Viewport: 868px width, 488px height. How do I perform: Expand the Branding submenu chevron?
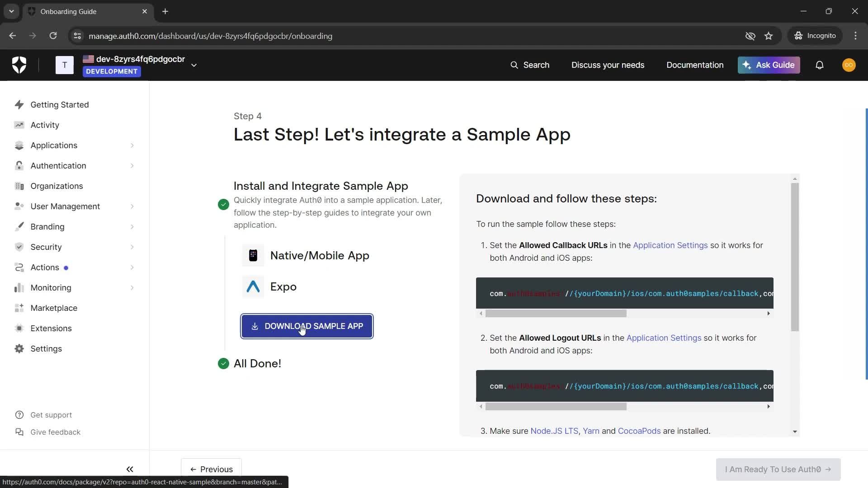pos(132,227)
